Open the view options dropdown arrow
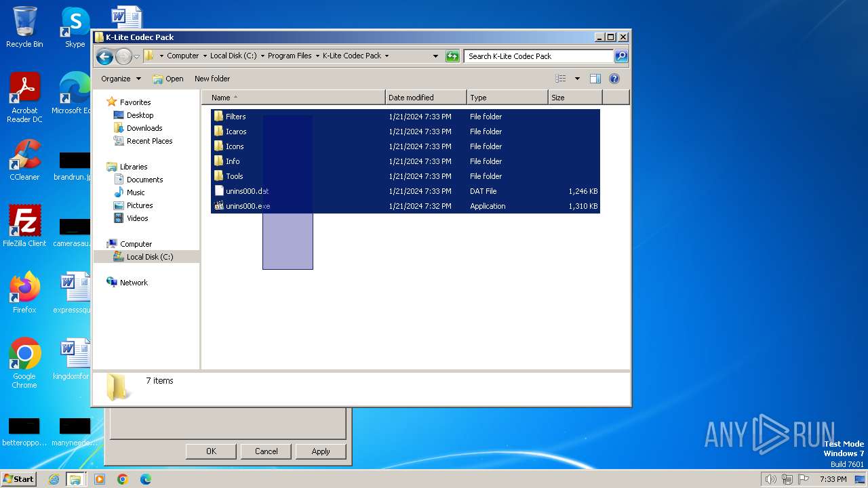The width and height of the screenshot is (868, 488). (x=577, y=79)
